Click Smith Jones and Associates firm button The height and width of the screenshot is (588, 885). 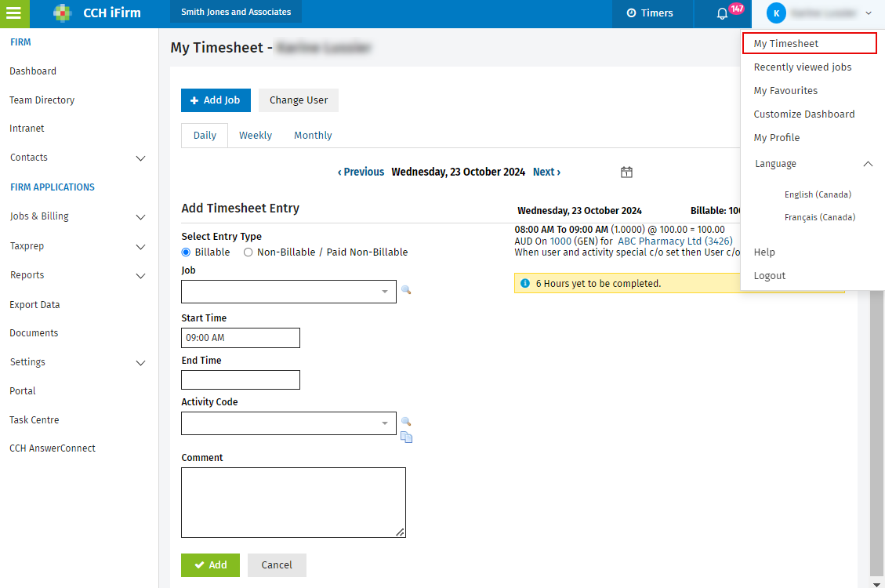236,12
